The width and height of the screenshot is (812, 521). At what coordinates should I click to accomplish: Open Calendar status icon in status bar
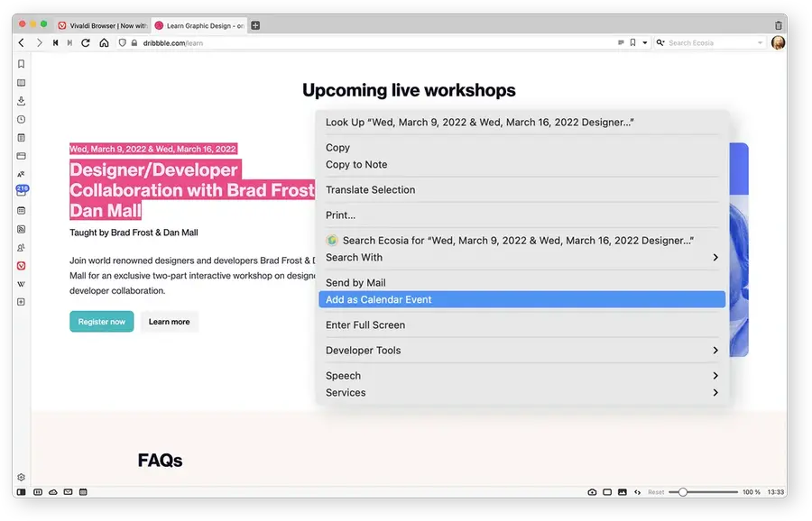coord(83,492)
